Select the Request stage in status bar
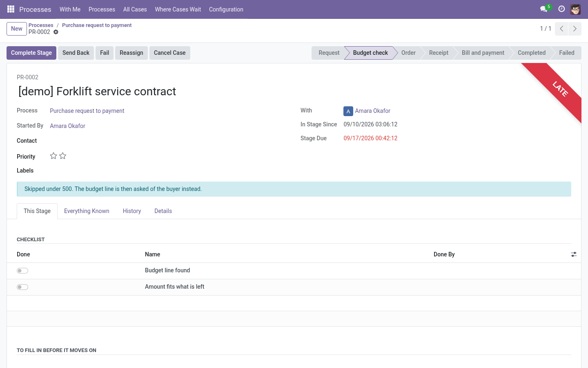588x368 pixels. [328, 53]
